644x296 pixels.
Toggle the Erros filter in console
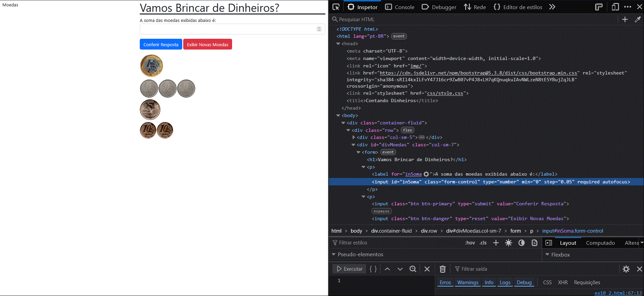coord(445,283)
